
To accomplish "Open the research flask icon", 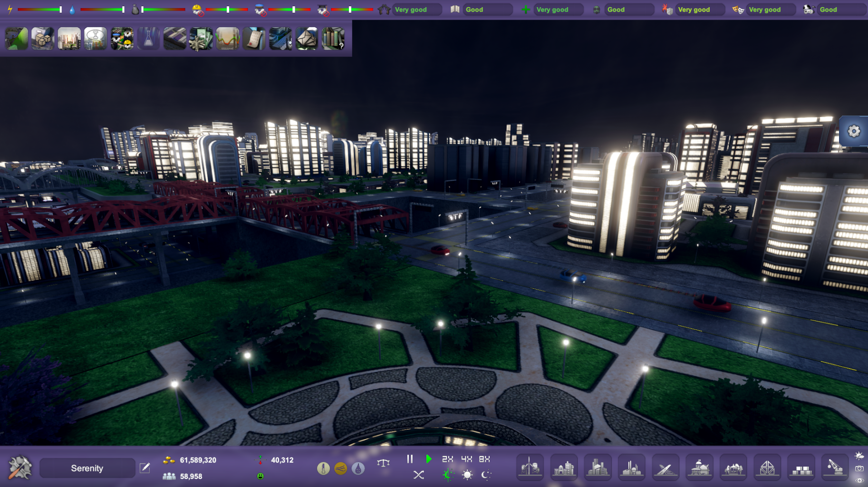I will point(148,39).
